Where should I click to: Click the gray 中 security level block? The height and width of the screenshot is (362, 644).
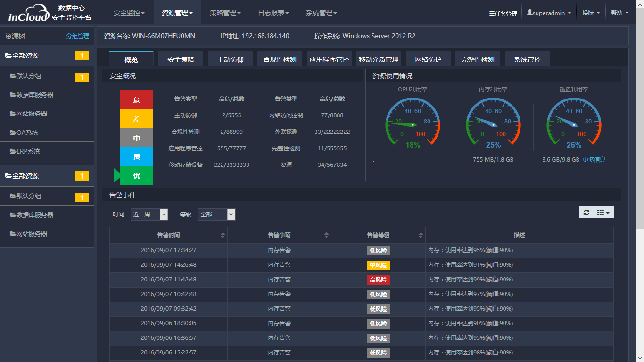click(137, 138)
